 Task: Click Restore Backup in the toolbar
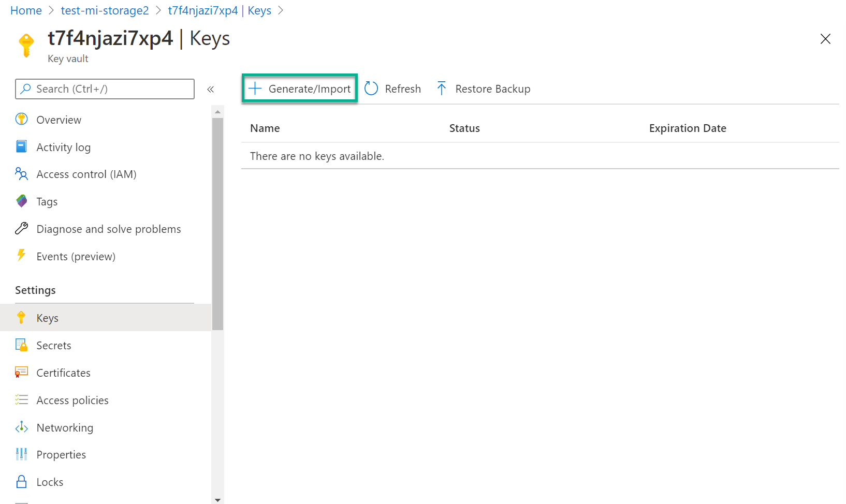[x=483, y=88]
